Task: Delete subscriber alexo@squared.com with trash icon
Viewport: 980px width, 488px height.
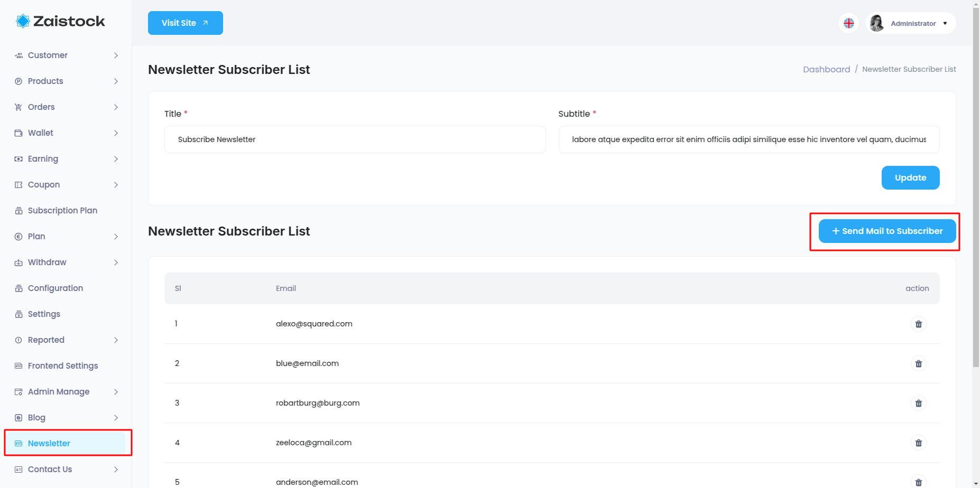Action: pos(918,324)
